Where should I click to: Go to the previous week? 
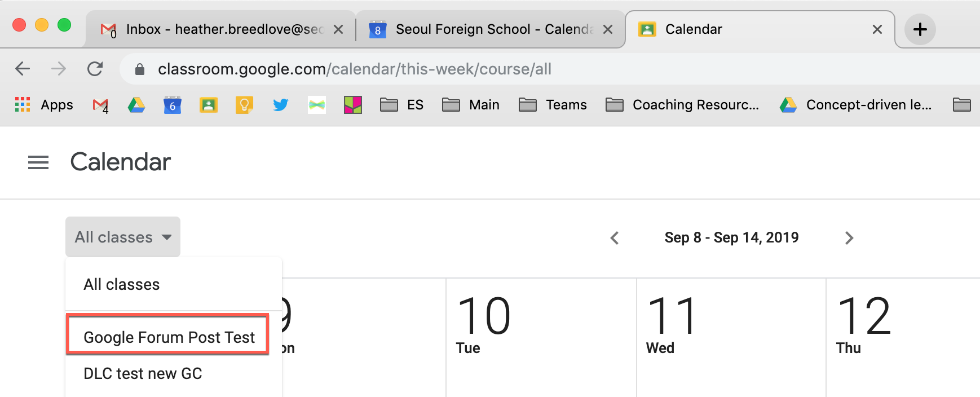614,238
